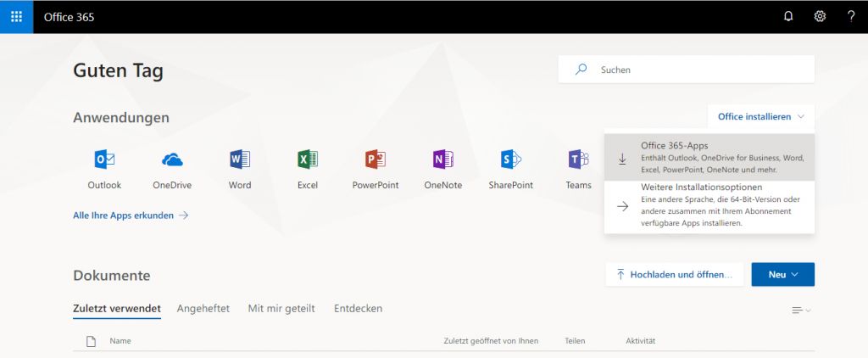Launch OneDrive from the apps list

tap(172, 159)
